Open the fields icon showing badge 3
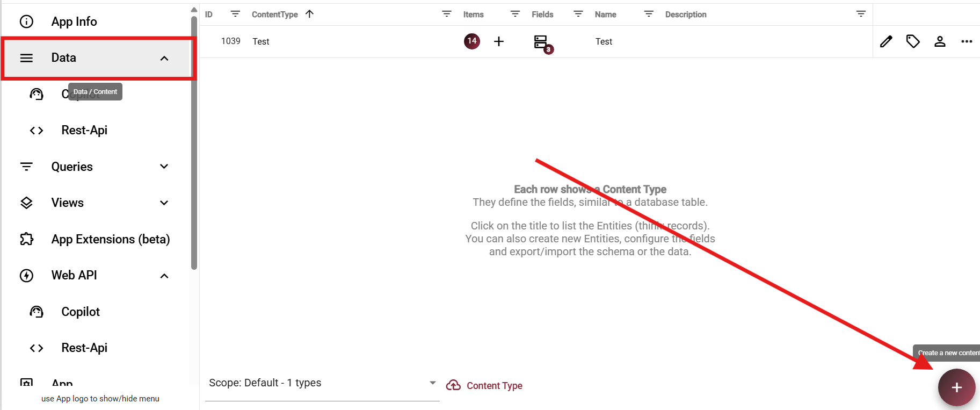This screenshot has width=980, height=410. coord(542,42)
